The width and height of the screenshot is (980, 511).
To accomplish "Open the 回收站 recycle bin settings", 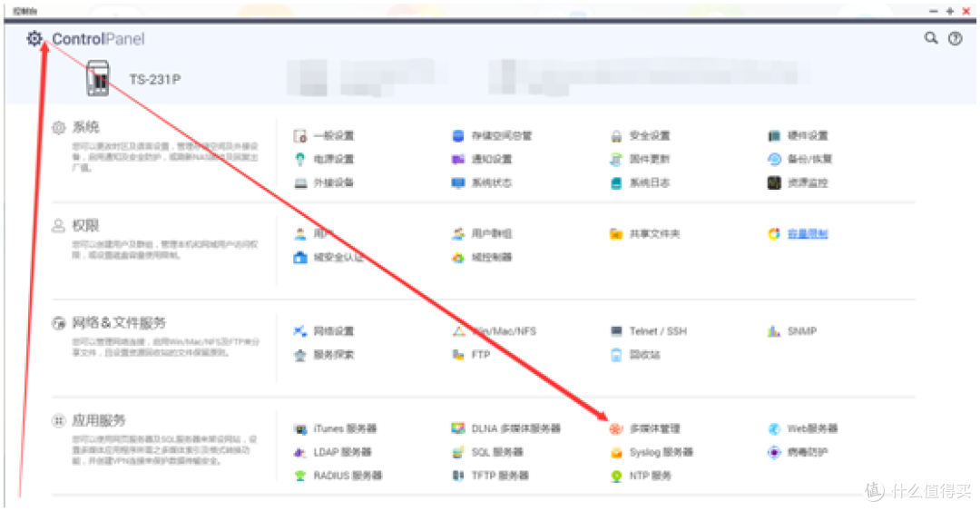I will click(644, 355).
